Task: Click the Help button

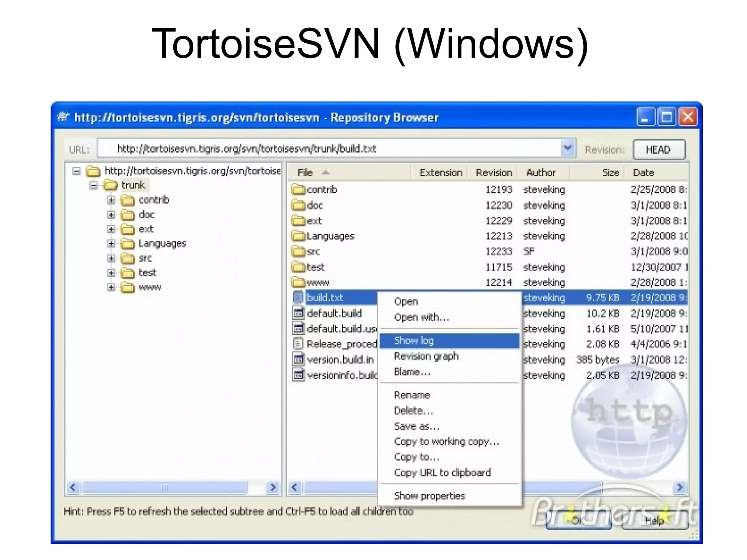Action: [654, 521]
